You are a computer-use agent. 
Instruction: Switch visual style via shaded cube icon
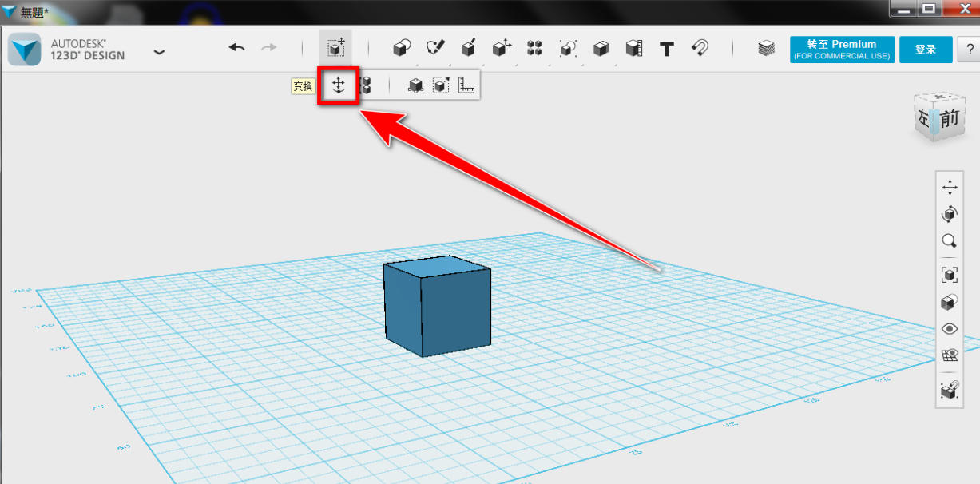pos(950,303)
